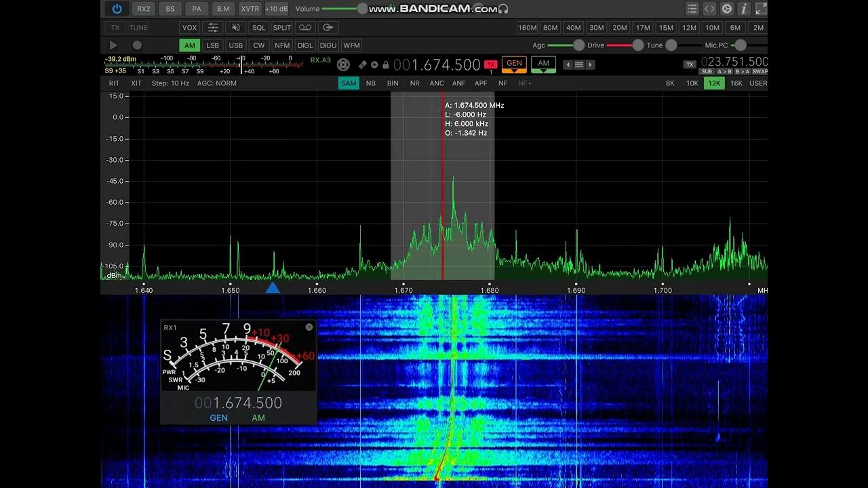Click the frequency lock padlock icon
868x488 pixels.
pyautogui.click(x=385, y=65)
